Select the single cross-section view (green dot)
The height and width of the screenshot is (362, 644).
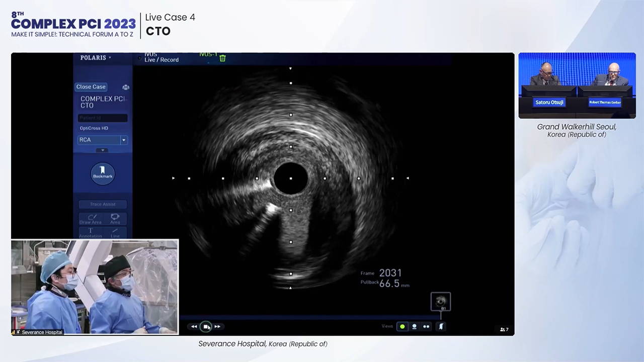(402, 327)
